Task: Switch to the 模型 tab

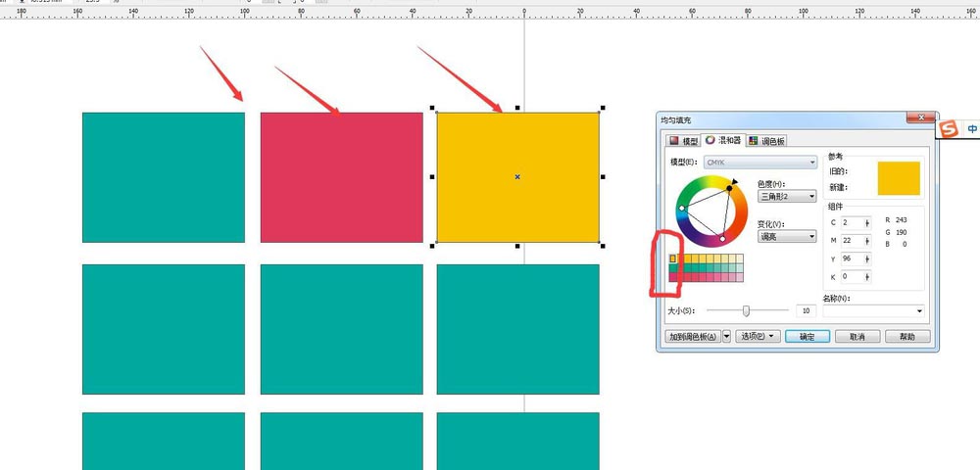Action: click(x=682, y=141)
